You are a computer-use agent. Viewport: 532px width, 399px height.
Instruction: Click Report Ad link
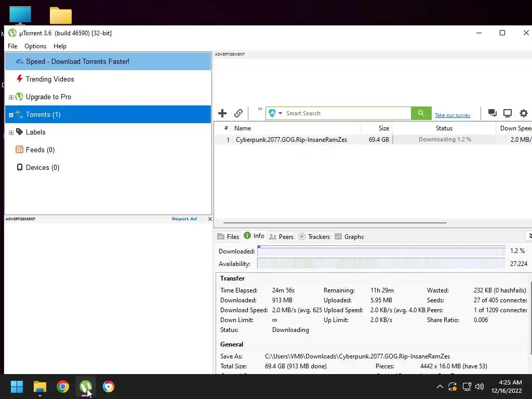tap(184, 219)
